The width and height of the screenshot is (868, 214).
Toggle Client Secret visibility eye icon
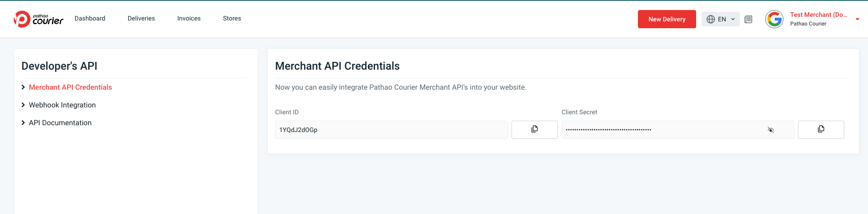point(771,130)
